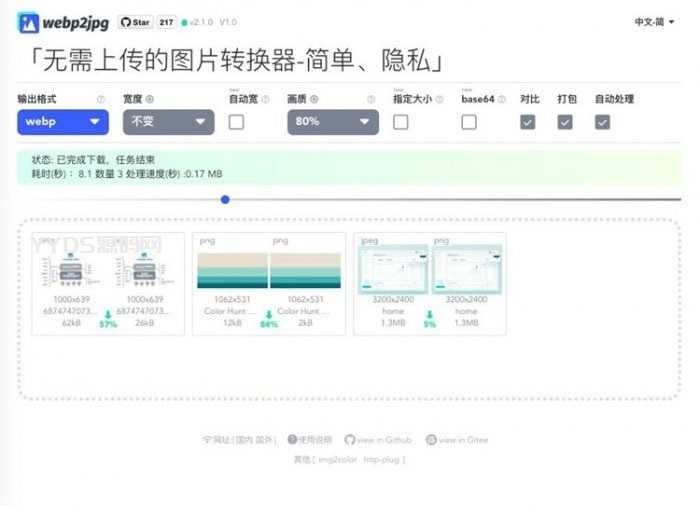Open the 宽度 width dropdown showing 不变
This screenshot has width=700, height=506.
[168, 122]
